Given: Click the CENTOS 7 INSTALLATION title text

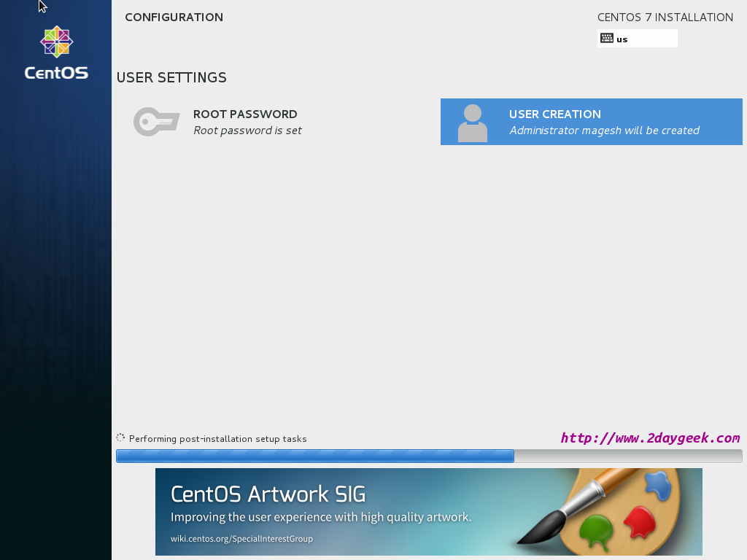Looking at the screenshot, I should [665, 17].
